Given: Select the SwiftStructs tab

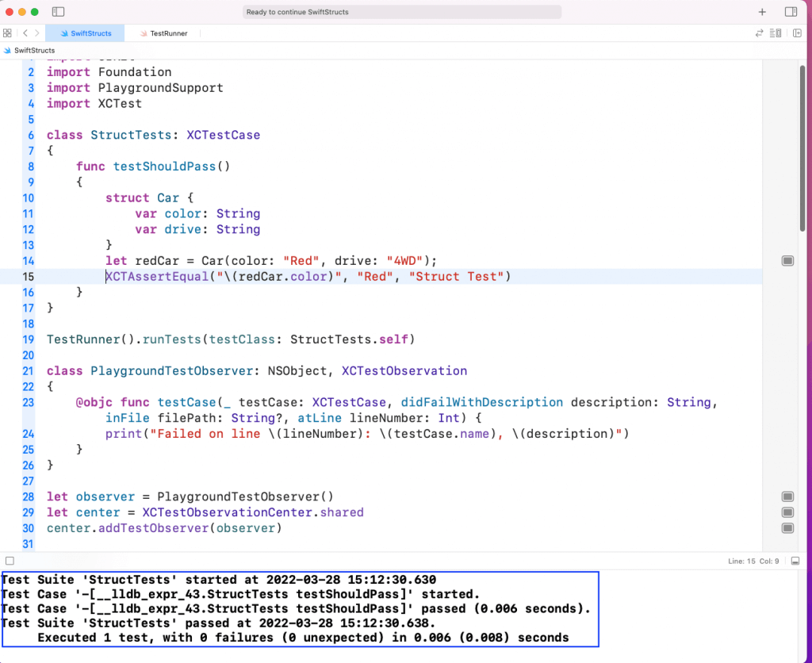Looking at the screenshot, I should 85,33.
